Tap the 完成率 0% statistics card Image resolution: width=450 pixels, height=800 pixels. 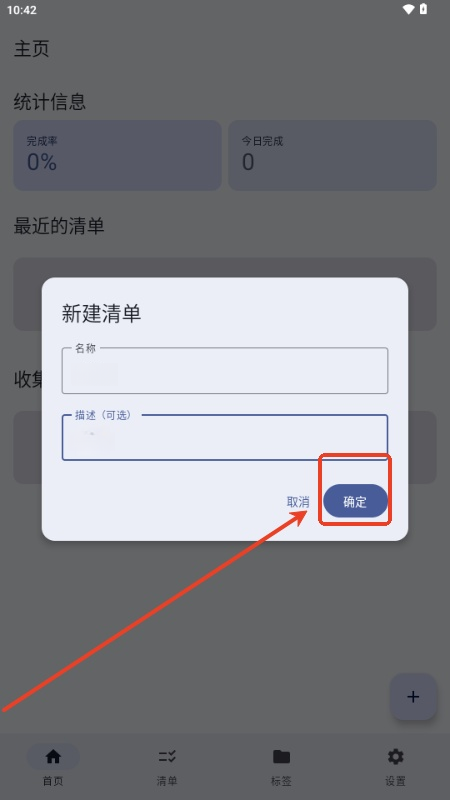click(117, 155)
